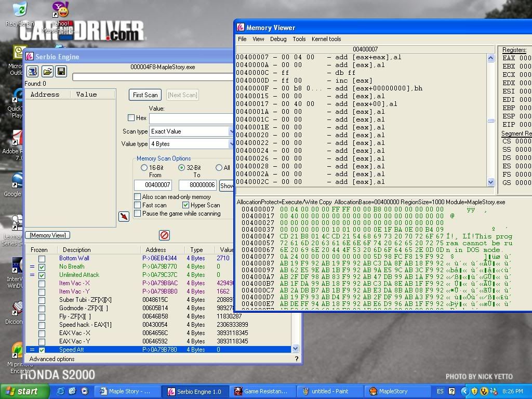532x399 pixels.
Task: Open Start menu
Action: 24,391
